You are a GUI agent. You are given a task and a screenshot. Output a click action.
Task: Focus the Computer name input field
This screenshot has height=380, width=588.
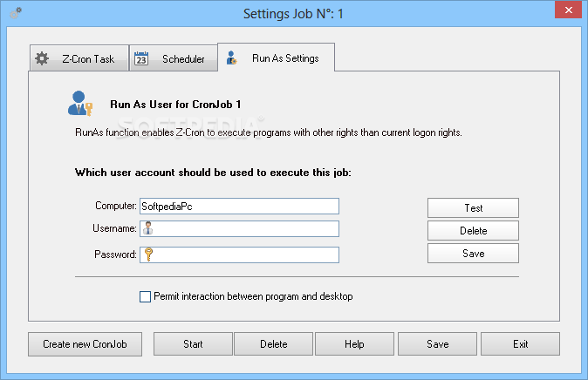(239, 206)
